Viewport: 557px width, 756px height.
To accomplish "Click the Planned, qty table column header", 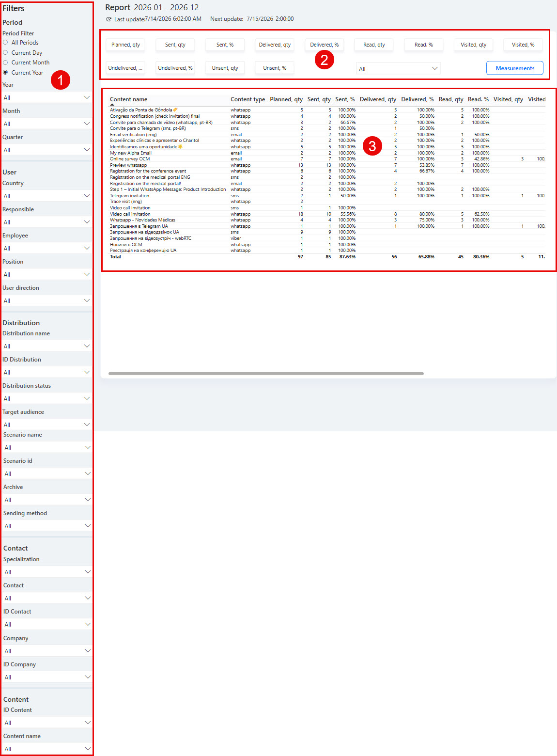I will (x=286, y=99).
